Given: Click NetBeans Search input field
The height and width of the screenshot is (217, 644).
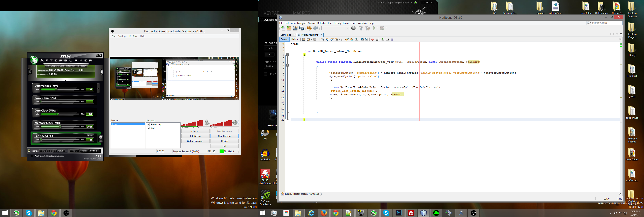Looking at the screenshot, I should [607, 23].
